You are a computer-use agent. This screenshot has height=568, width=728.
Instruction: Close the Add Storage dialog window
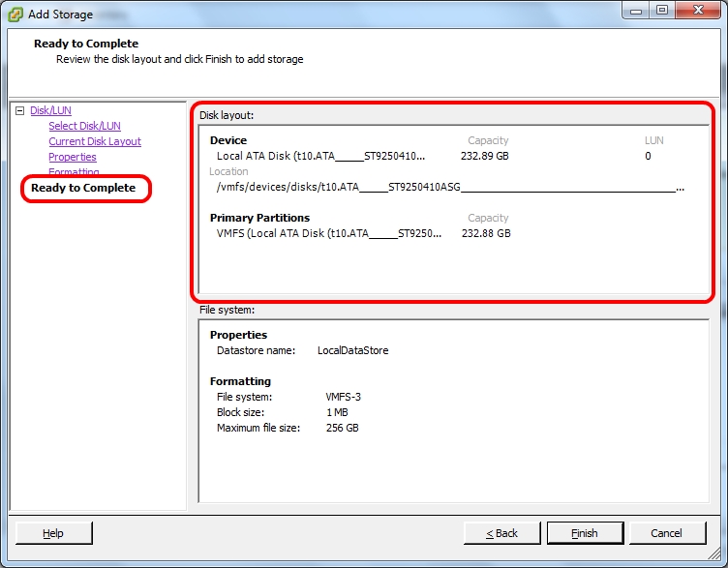pyautogui.click(x=699, y=11)
